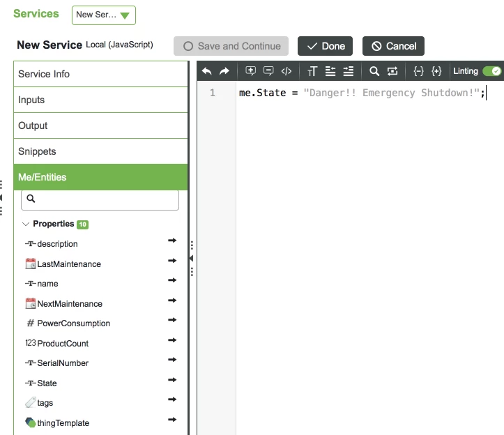Select the thingTemplate property

pos(63,423)
